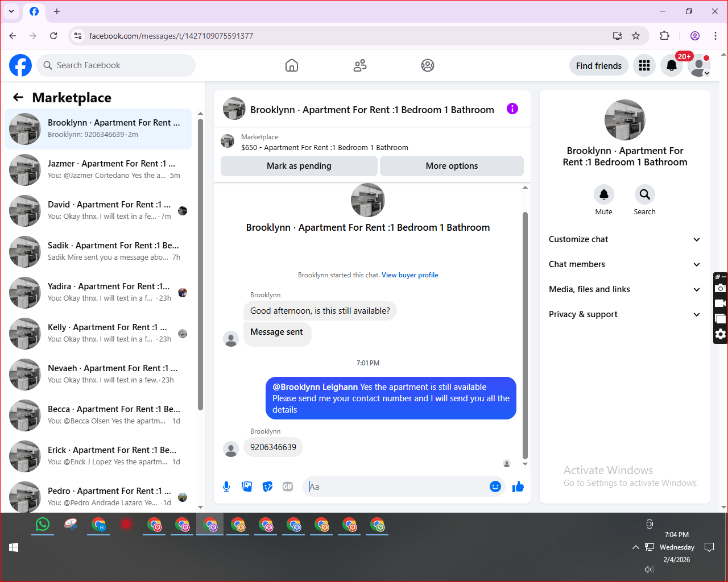Show hidden system tray icons
This screenshot has width=728, height=582.
coord(635,547)
